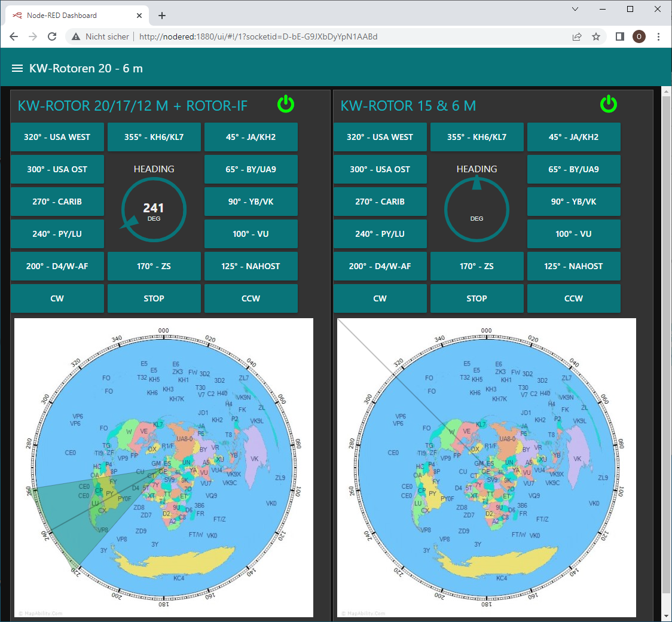Set right rotor to 320° USA WEST
The height and width of the screenshot is (622, 672).
pos(380,137)
